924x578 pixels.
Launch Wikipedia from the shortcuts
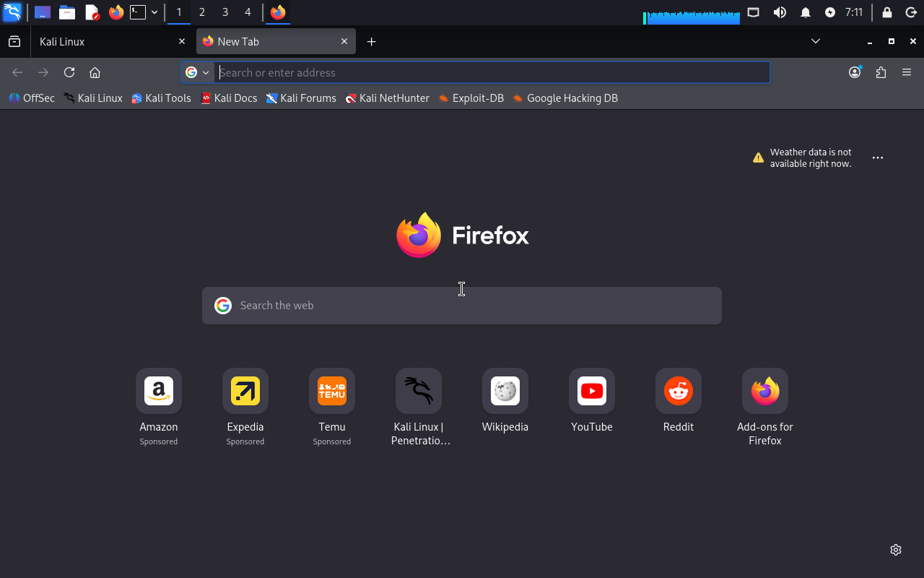pyautogui.click(x=505, y=392)
